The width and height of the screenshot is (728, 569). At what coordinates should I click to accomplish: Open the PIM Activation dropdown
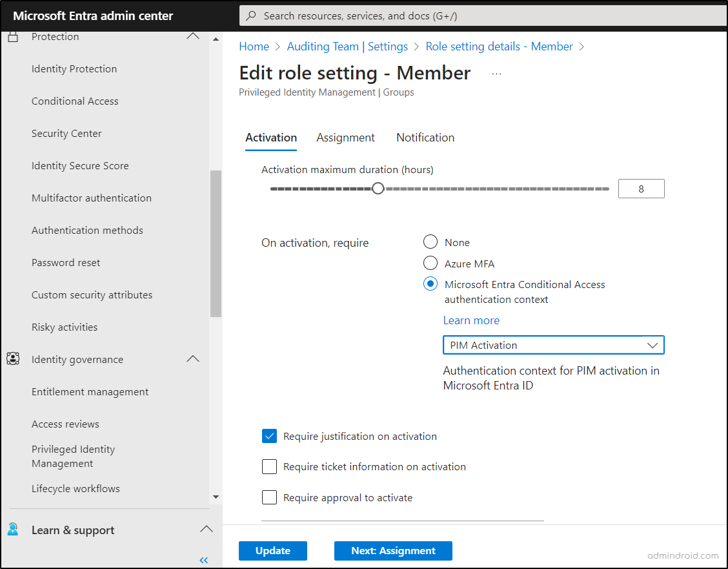click(x=553, y=346)
